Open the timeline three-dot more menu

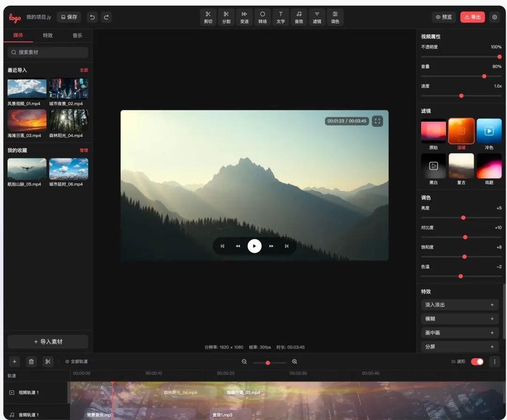(494, 361)
